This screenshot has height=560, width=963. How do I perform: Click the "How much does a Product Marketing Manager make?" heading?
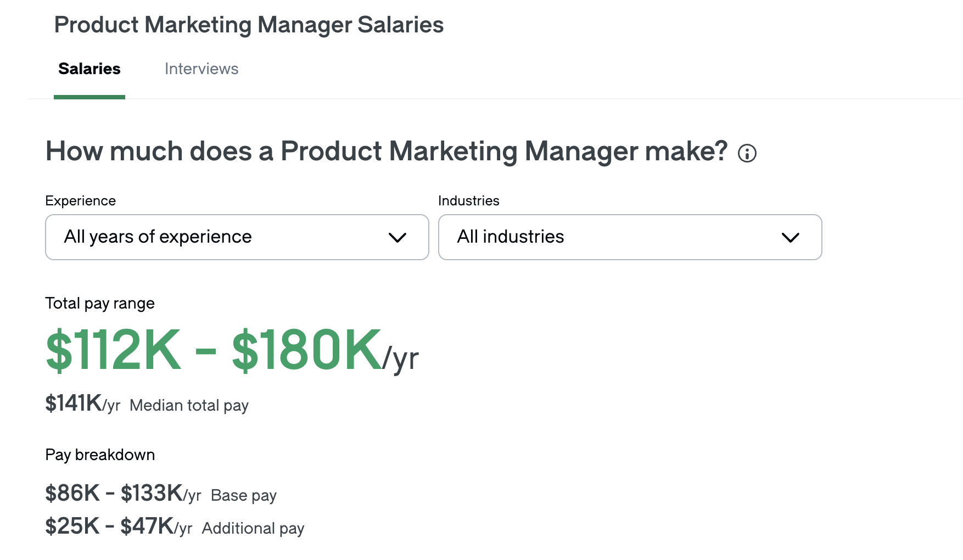click(x=386, y=151)
